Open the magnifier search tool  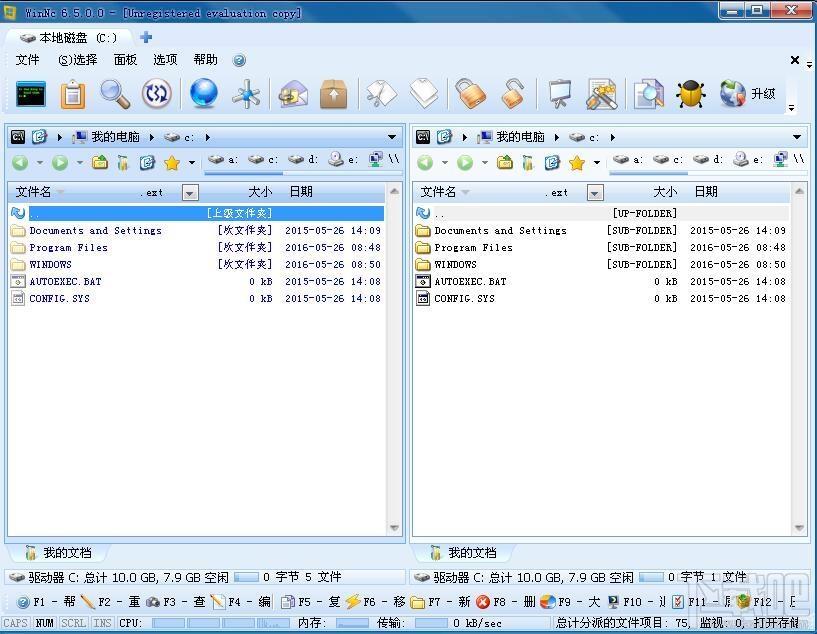[115, 94]
